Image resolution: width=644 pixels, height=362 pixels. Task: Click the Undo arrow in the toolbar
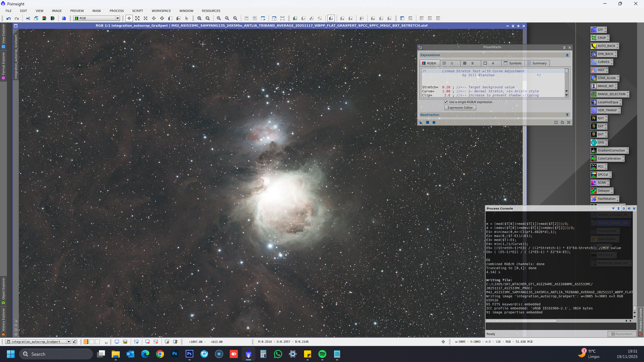click(9, 18)
